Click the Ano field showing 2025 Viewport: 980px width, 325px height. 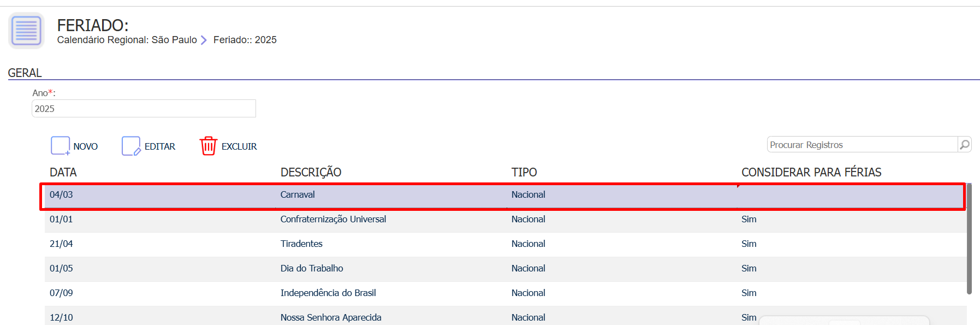144,109
